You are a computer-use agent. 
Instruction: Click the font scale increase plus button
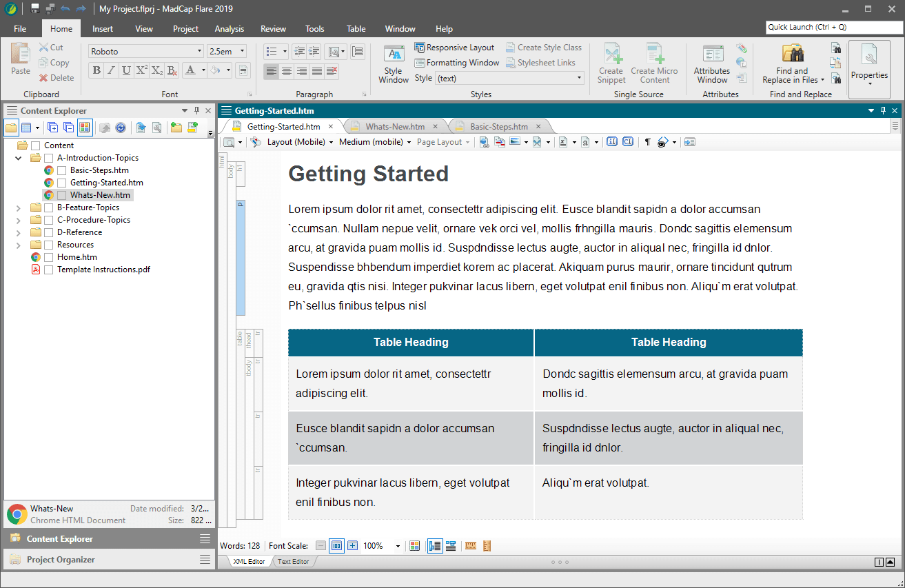[x=353, y=546]
